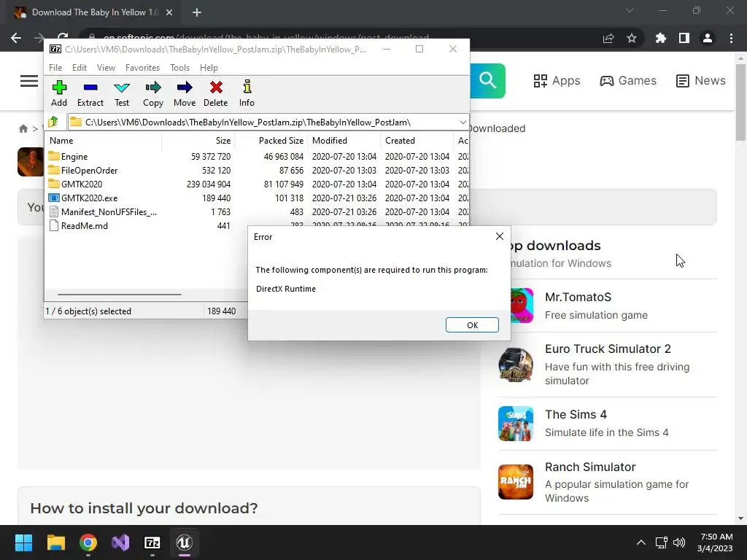The image size is (747, 560).
Task: Open the 7-Zip Favorites menu
Action: point(142,68)
